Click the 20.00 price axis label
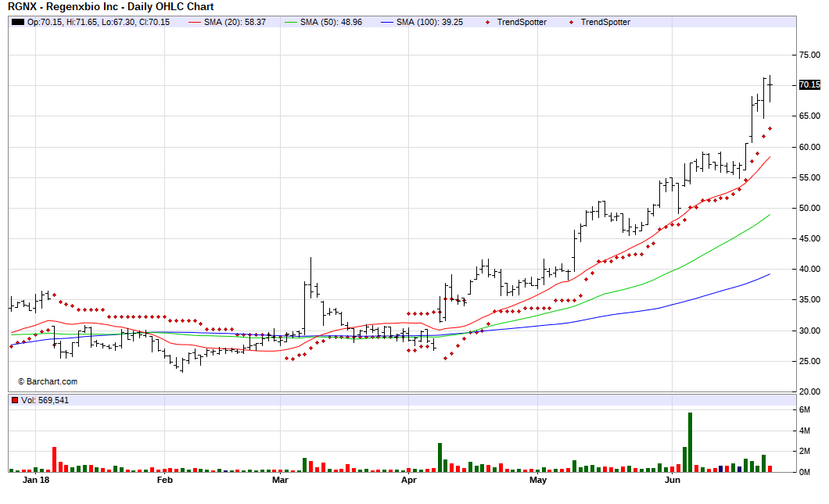 coord(809,391)
